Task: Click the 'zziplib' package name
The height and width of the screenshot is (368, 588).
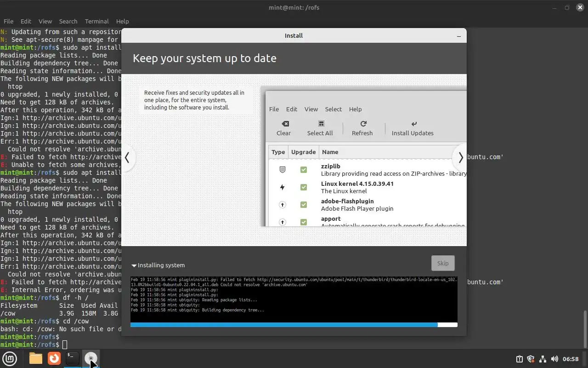Action: (331, 166)
